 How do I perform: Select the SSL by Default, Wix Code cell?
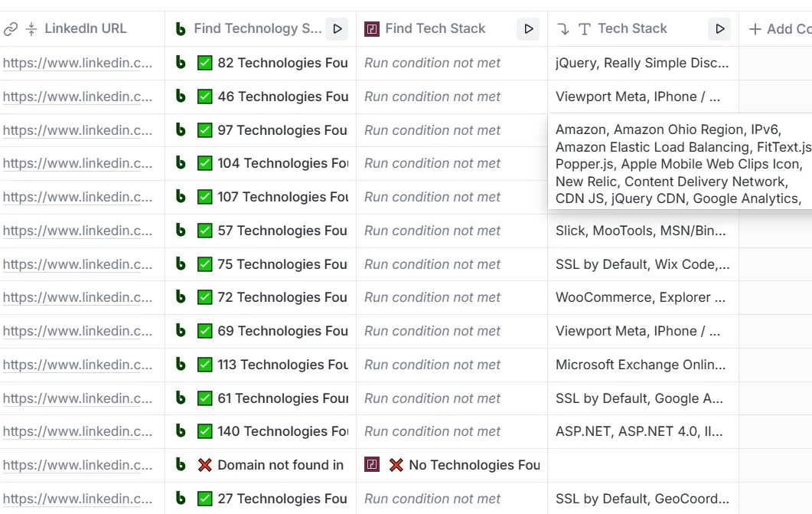tap(643, 264)
